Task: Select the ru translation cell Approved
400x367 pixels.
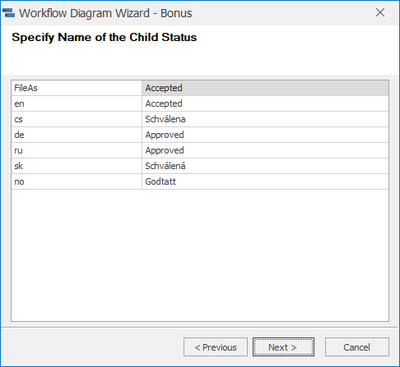Action: coord(265,150)
